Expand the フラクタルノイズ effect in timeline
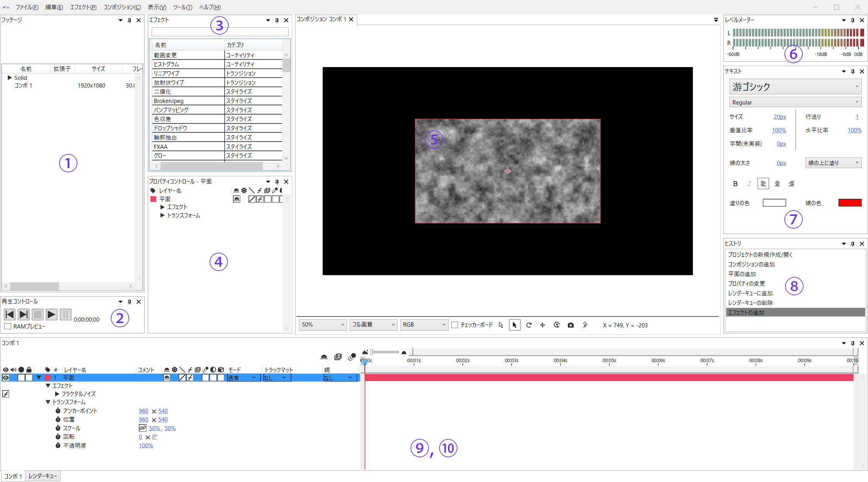This screenshot has height=482, width=868. [x=57, y=394]
